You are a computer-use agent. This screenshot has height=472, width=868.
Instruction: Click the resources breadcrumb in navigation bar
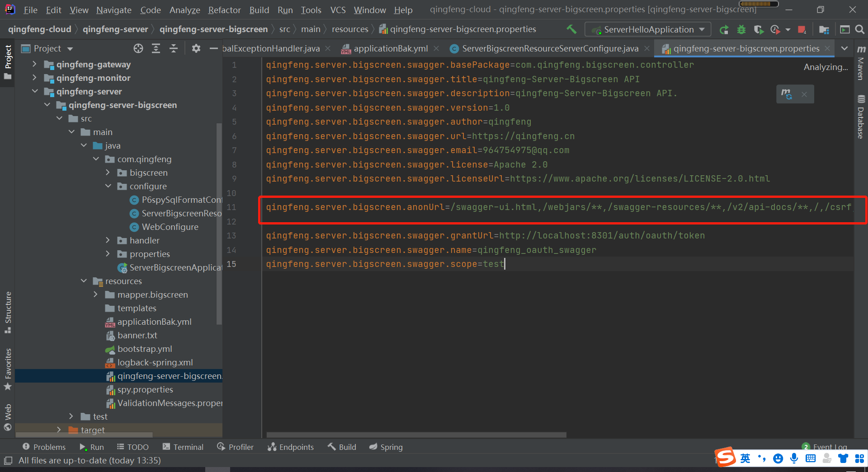point(350,29)
